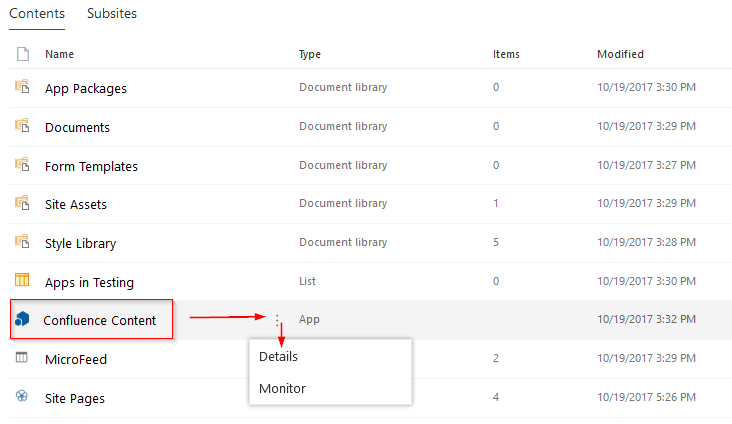732x424 pixels.
Task: Select Details from the context menu
Action: pos(278,357)
